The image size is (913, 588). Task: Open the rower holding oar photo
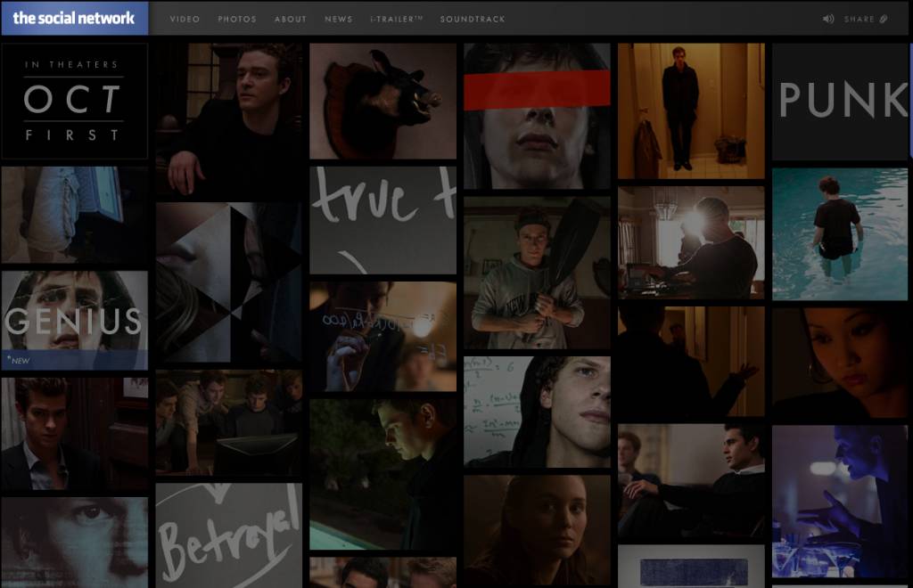tap(537, 273)
